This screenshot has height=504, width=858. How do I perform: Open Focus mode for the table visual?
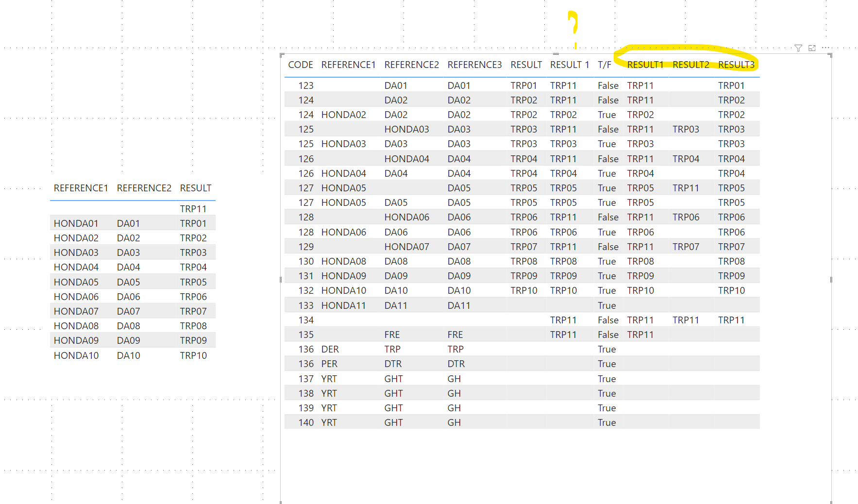click(812, 48)
